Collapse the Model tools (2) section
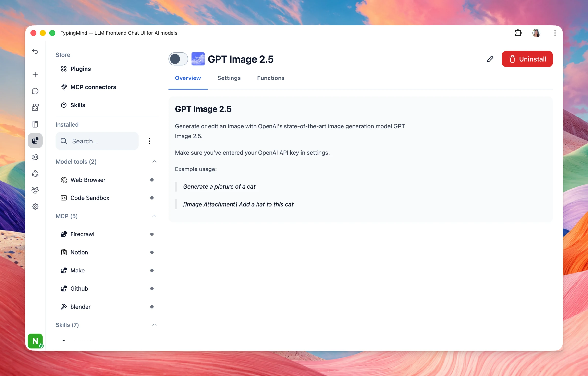The height and width of the screenshot is (376, 588). pos(154,162)
